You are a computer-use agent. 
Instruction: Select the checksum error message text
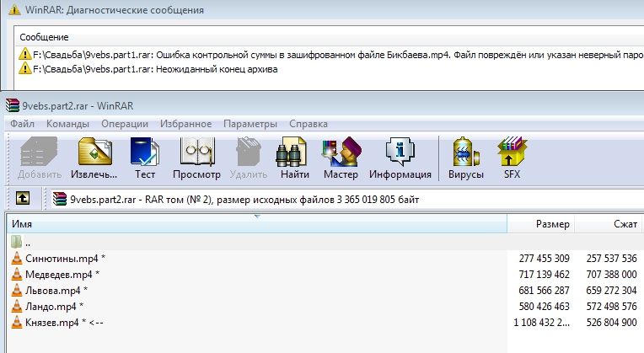pyautogui.click(x=338, y=55)
